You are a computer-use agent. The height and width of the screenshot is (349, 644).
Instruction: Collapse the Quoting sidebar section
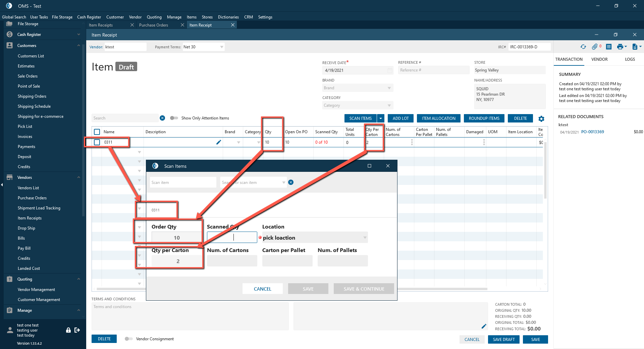click(78, 279)
